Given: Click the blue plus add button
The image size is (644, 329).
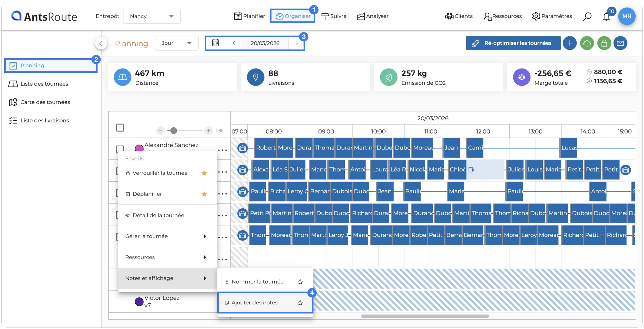Looking at the screenshot, I should click(x=569, y=43).
